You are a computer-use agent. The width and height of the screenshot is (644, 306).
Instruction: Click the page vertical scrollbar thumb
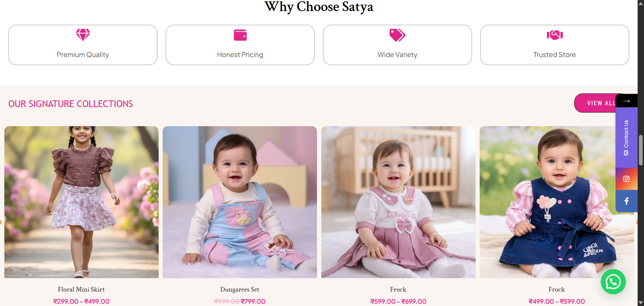coord(641,150)
